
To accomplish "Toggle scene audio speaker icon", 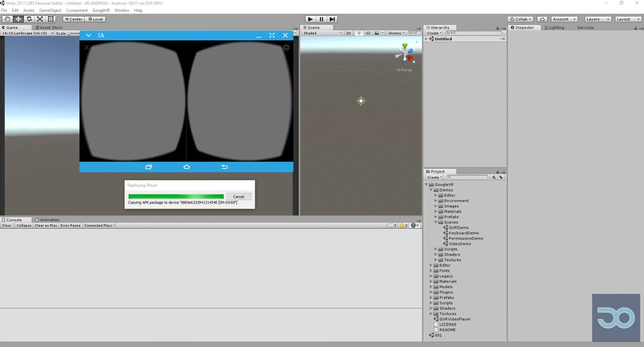I will tap(368, 33).
